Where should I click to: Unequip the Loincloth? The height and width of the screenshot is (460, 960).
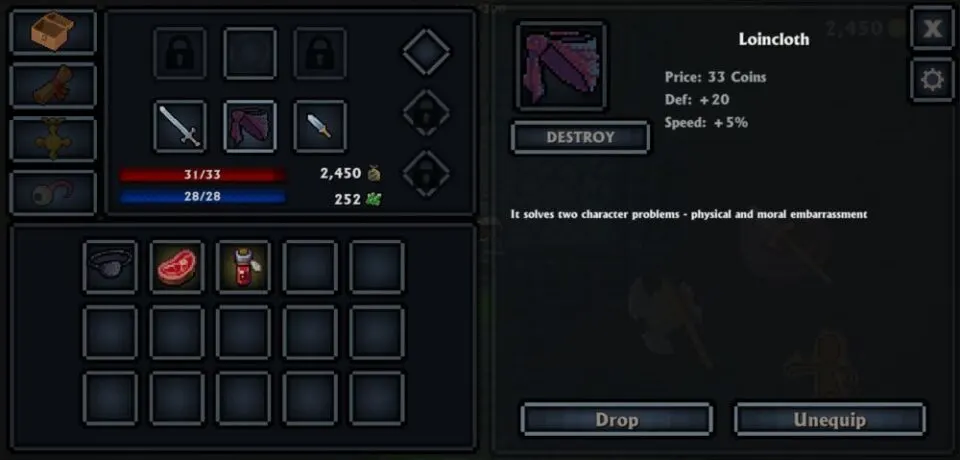(830, 420)
